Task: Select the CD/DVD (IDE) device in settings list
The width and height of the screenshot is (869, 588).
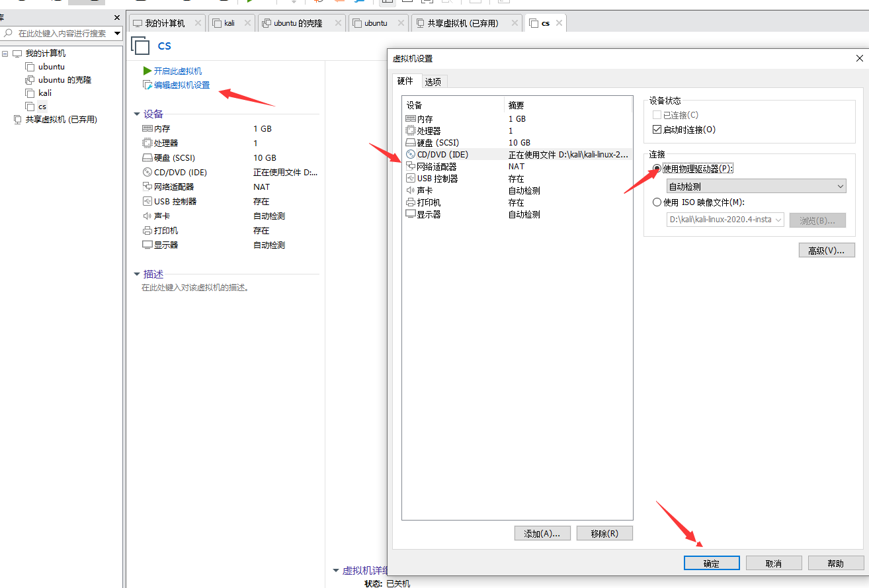Action: [x=442, y=154]
